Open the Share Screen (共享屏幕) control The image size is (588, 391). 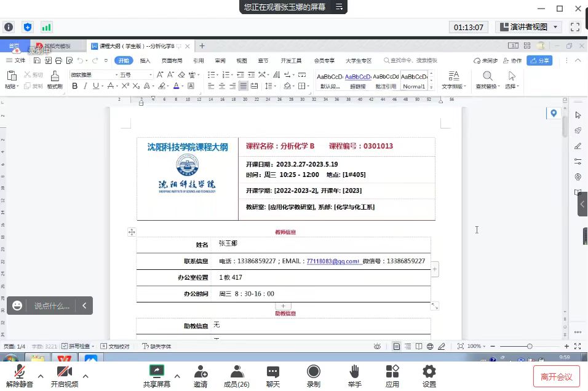[157, 376]
